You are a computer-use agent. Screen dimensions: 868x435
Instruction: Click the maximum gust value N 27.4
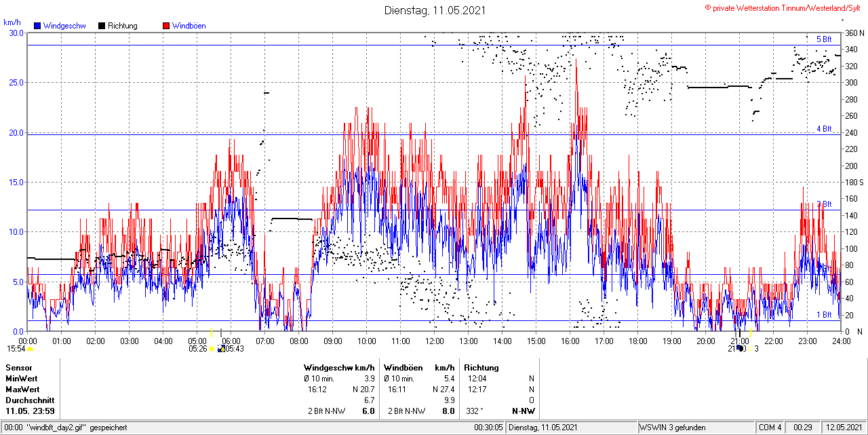(x=443, y=390)
